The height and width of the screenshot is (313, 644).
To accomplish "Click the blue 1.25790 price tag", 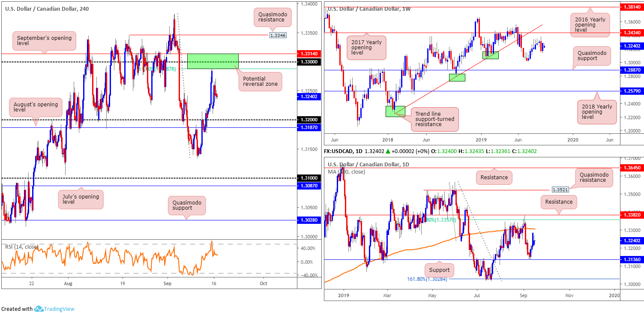I will pos(632,91).
